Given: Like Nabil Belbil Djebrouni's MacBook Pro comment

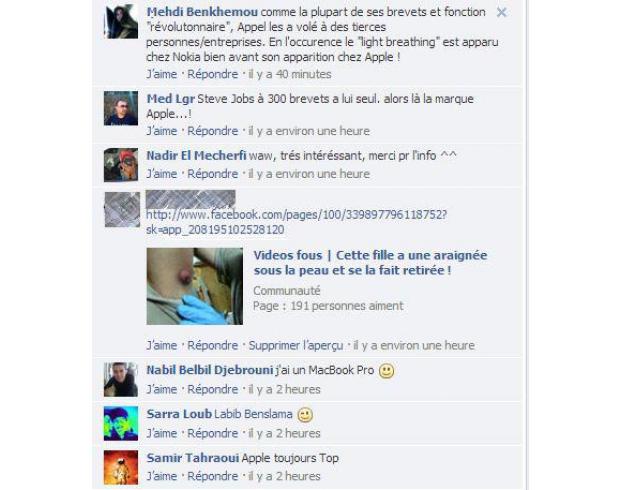Looking at the screenshot, I should pyautogui.click(x=162, y=390).
